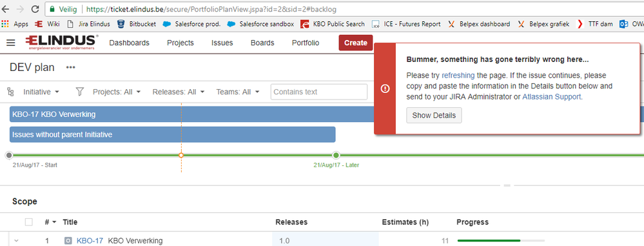
Task: Click the KBO-17 issue type icon
Action: 68,241
